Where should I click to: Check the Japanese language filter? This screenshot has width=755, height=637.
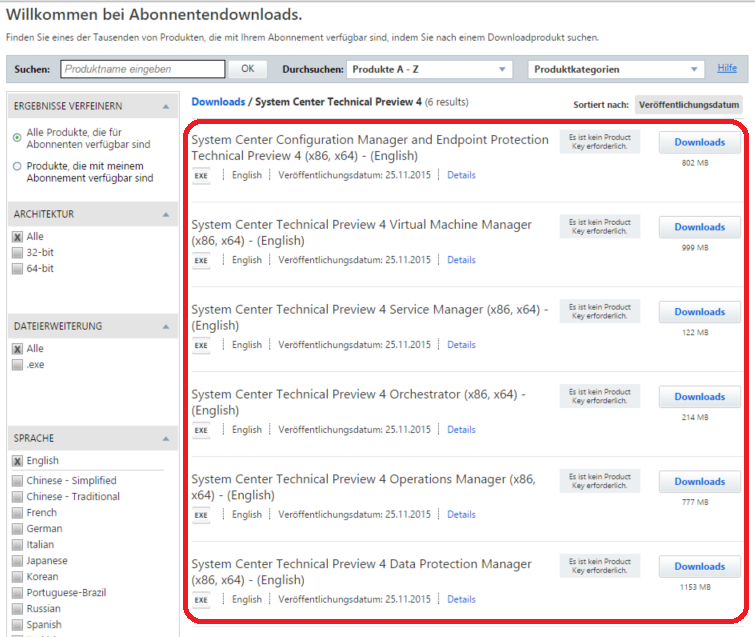(x=17, y=561)
